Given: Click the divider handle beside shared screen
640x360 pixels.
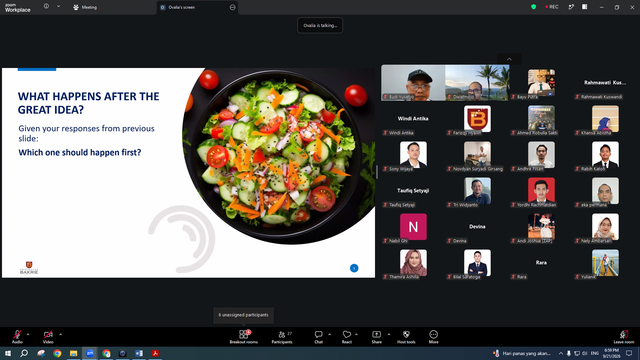Looking at the screenshot, I should click(x=377, y=172).
